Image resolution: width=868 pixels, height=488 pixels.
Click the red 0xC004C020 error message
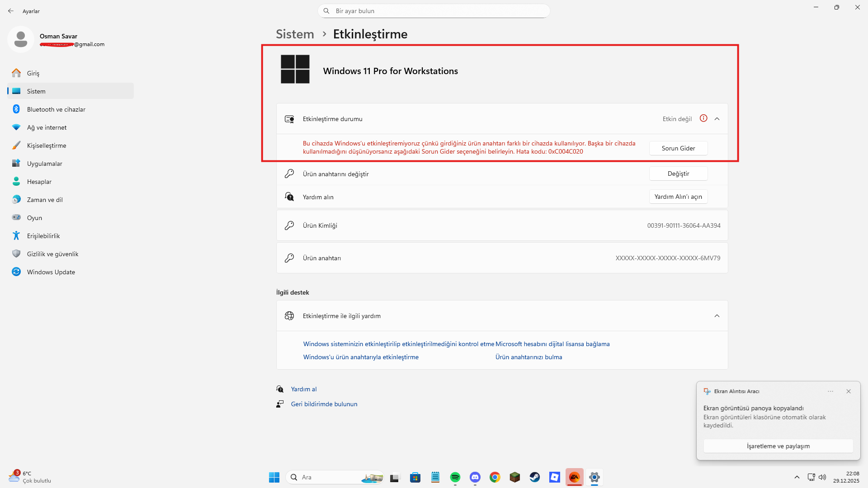(469, 147)
